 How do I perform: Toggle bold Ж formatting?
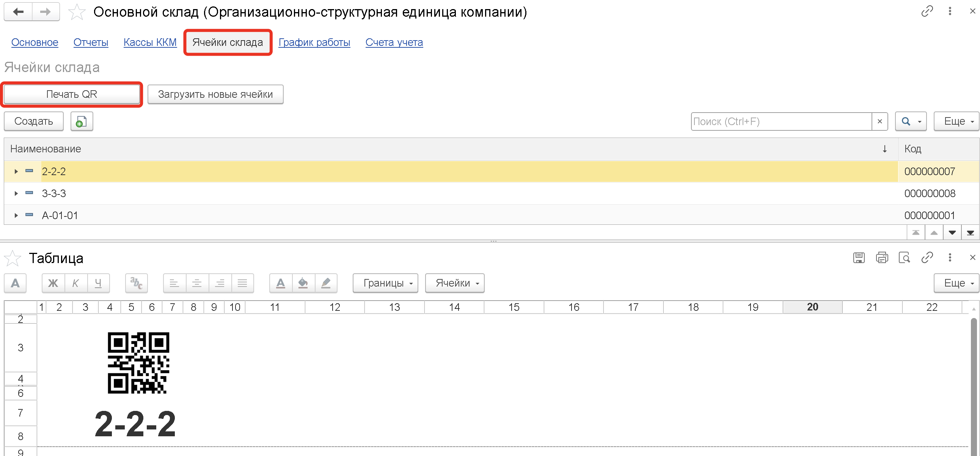coord(53,283)
